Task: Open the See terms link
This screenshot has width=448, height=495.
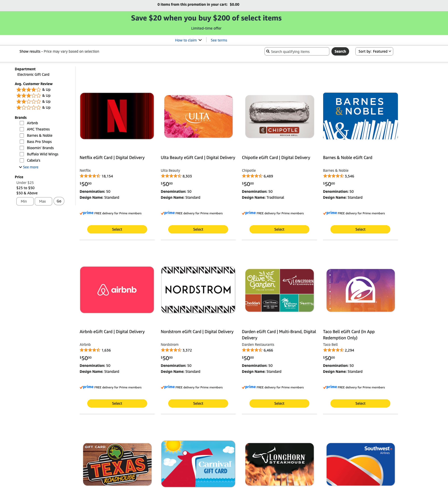Action: click(219, 40)
